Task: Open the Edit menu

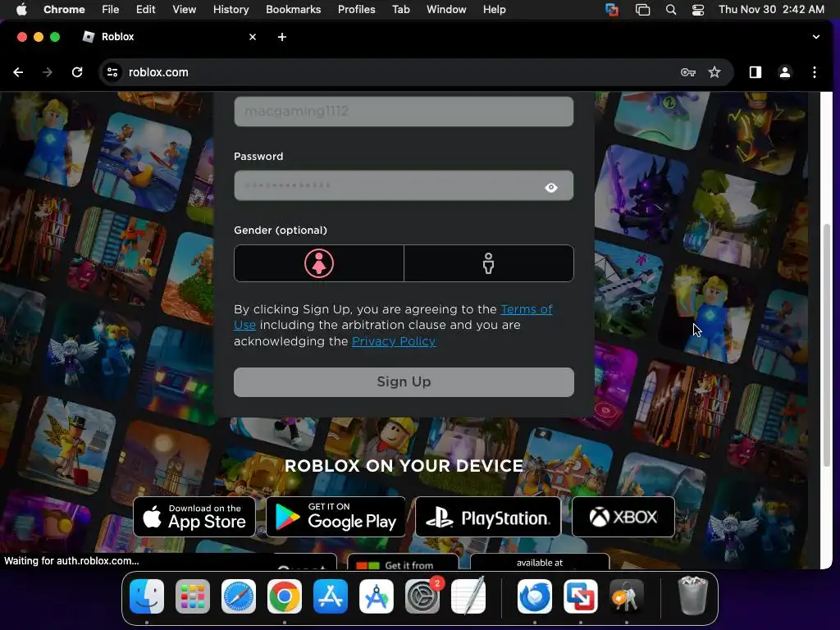Action: coord(146,10)
